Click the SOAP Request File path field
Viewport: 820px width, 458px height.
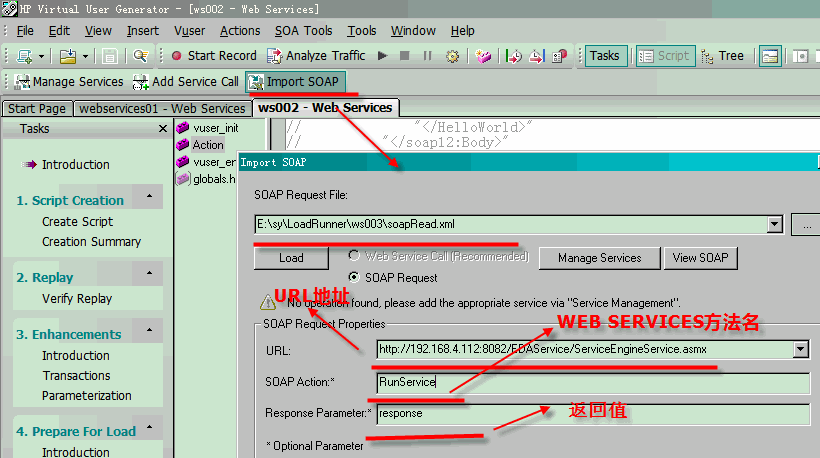(x=510, y=224)
